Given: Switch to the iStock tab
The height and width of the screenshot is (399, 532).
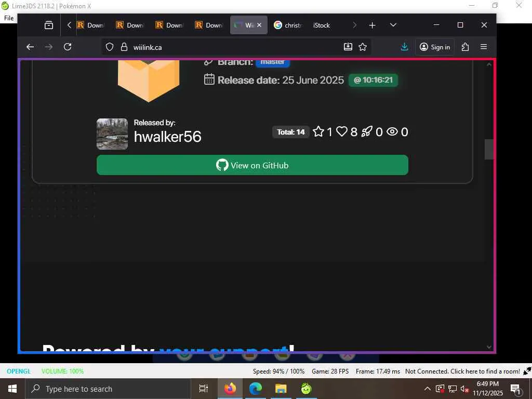Looking at the screenshot, I should (x=322, y=25).
